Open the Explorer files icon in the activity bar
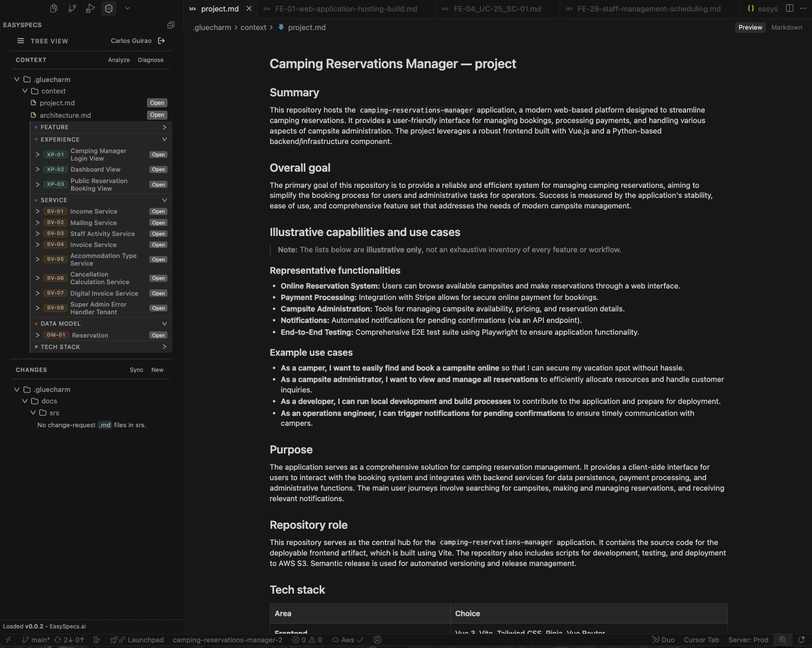Image resolution: width=812 pixels, height=648 pixels. click(x=53, y=8)
